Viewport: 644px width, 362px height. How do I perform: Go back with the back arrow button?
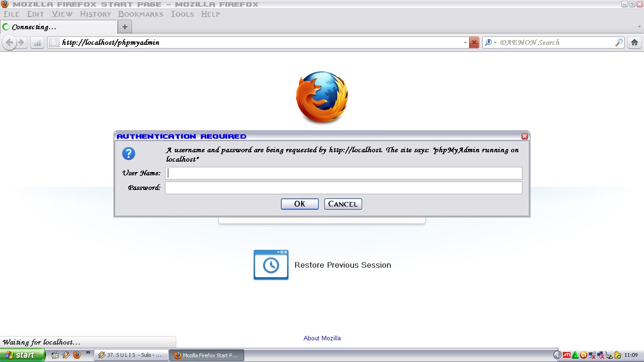click(9, 42)
